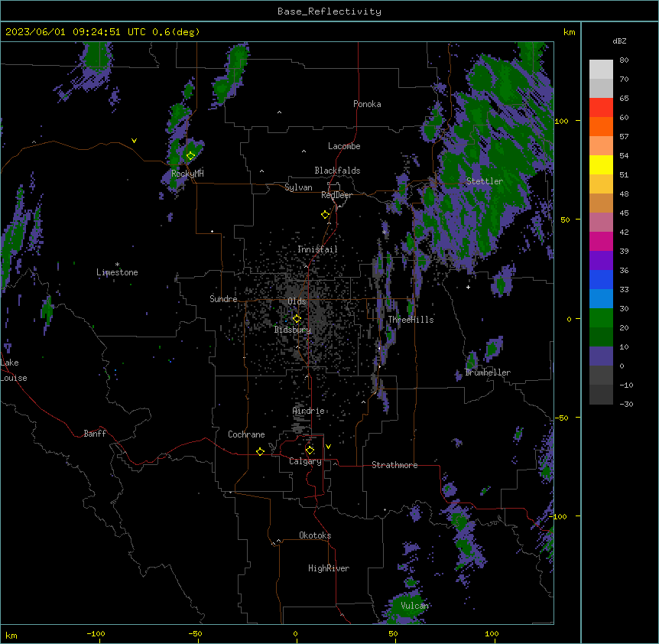
Task: Click the yellow 54 dBZ color swatch
Action: pos(601,164)
